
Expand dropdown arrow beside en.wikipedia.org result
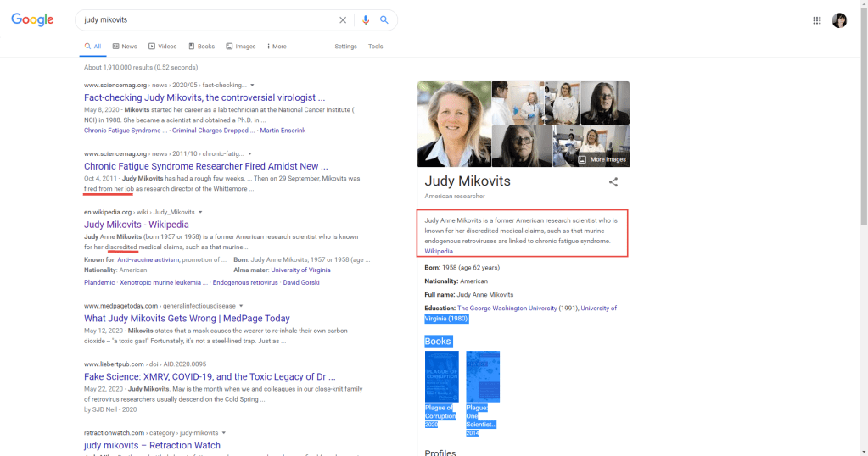point(201,212)
